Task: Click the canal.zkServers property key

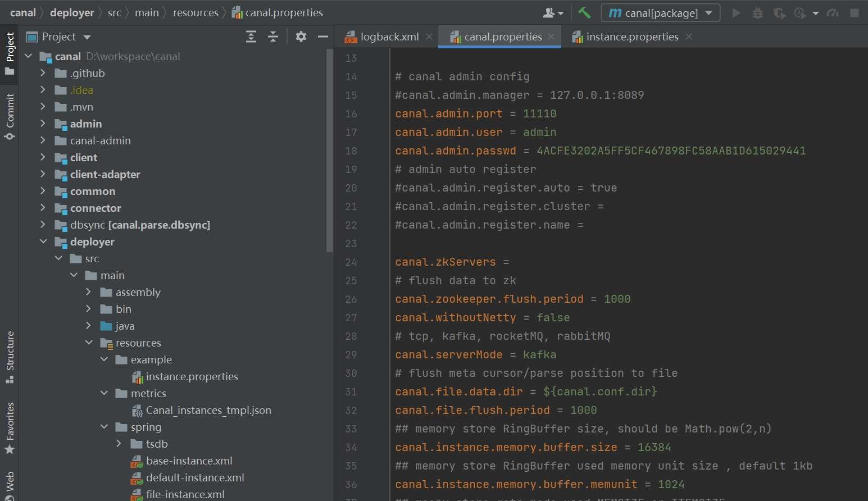Action: pyautogui.click(x=446, y=262)
